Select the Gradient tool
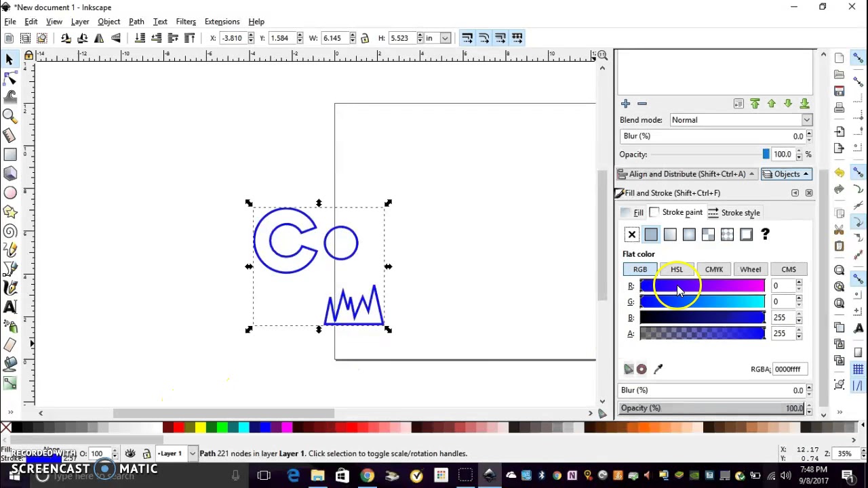 [9, 383]
